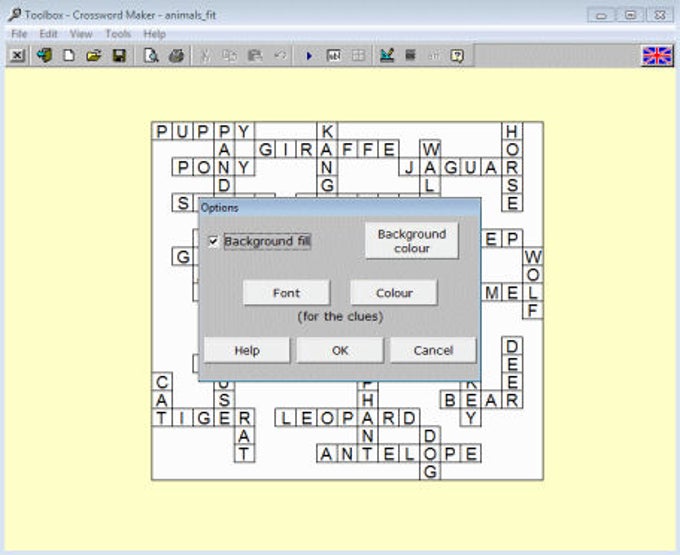Open the Edit menu
The height and width of the screenshot is (555, 680).
click(48, 34)
